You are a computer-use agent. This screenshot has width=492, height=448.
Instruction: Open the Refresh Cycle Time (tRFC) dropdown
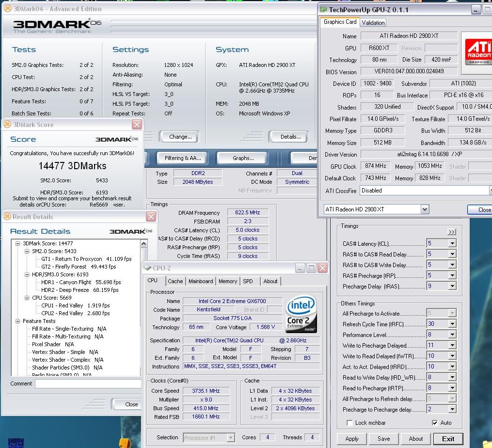pos(452,324)
